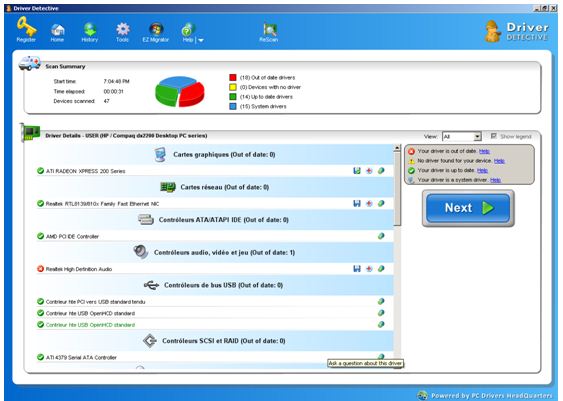This screenshot has height=401, width=563.
Task: Click the driver list scrollbar up arrow
Action: pos(397,148)
